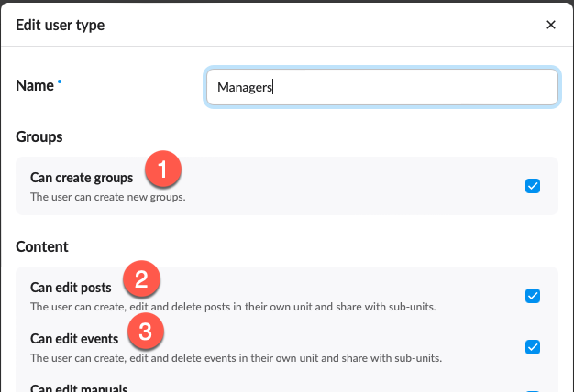574x392 pixels.
Task: Click the Name input field containing Managers
Action: pos(382,87)
